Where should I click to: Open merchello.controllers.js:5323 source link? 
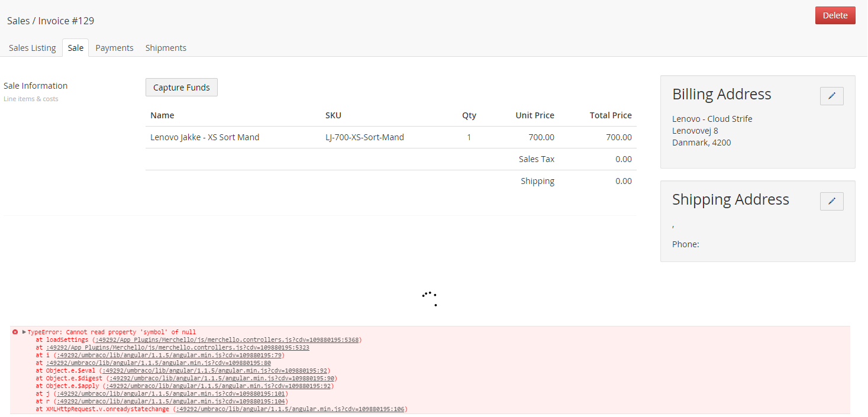[178, 348]
